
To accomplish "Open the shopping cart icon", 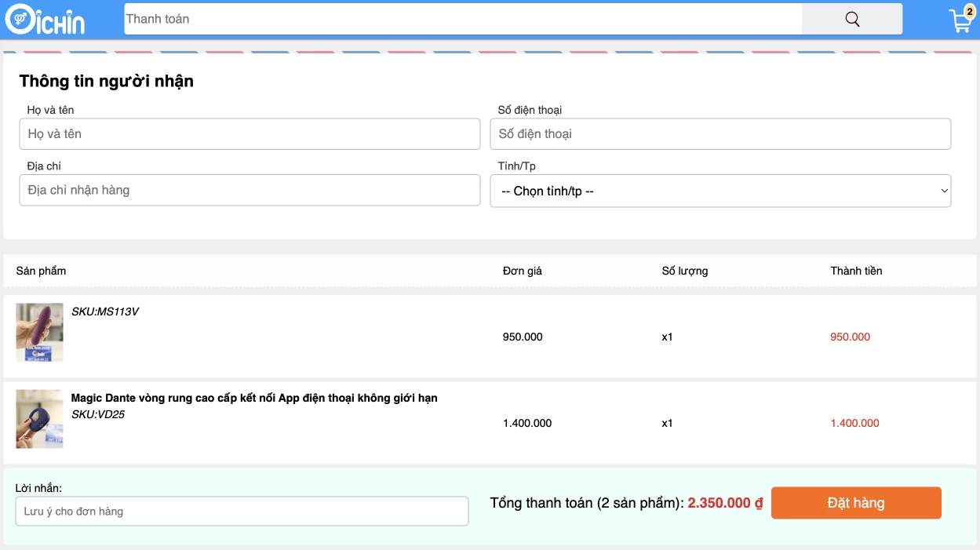I will pyautogui.click(x=959, y=22).
